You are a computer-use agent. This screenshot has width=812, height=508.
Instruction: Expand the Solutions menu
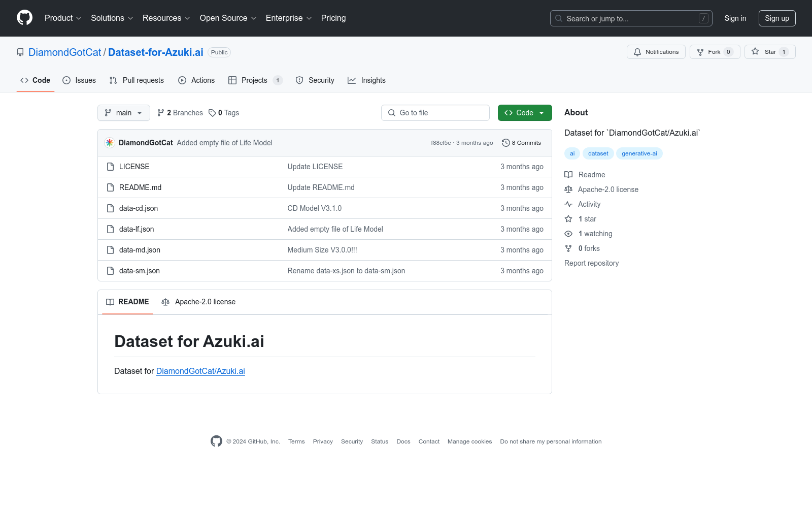(112, 18)
